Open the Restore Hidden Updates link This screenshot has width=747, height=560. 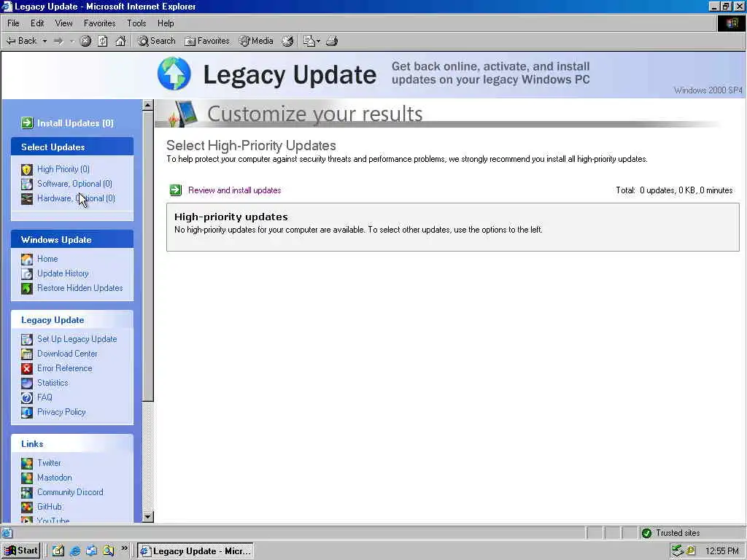pyautogui.click(x=80, y=288)
